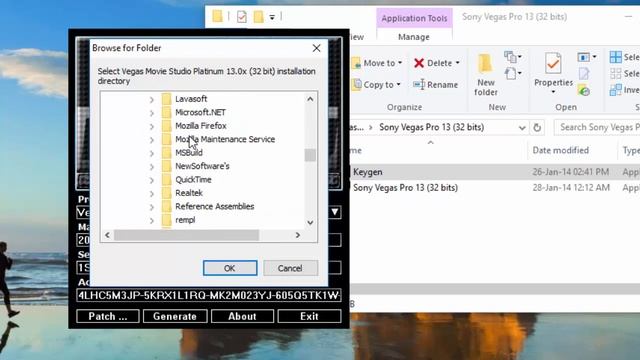
Task: Click the folder tree scroll up arrow
Action: point(310,99)
